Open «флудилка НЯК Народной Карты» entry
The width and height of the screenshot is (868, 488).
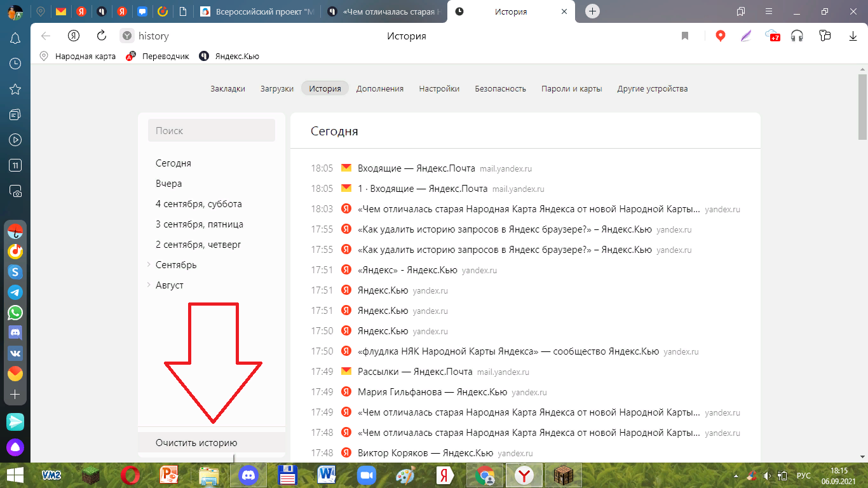point(508,351)
